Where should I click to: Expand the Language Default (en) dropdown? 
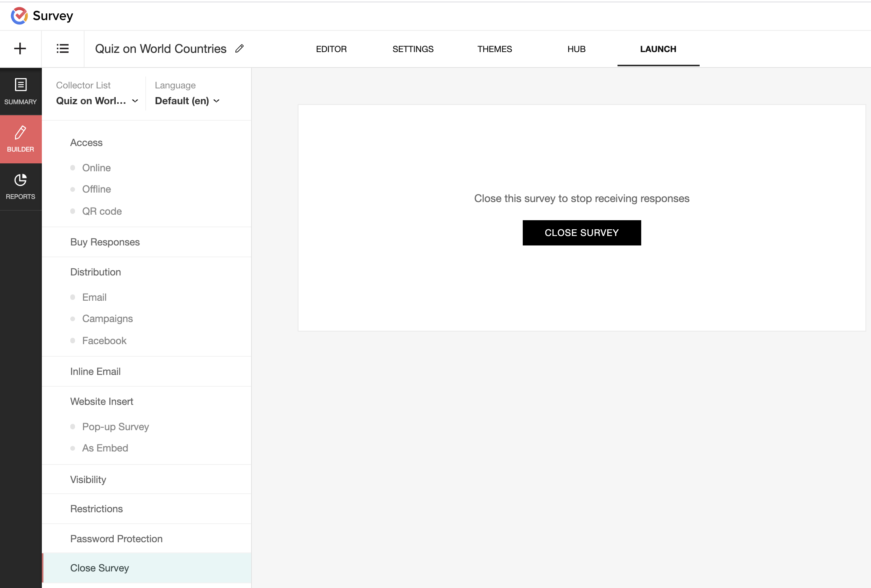(x=187, y=101)
